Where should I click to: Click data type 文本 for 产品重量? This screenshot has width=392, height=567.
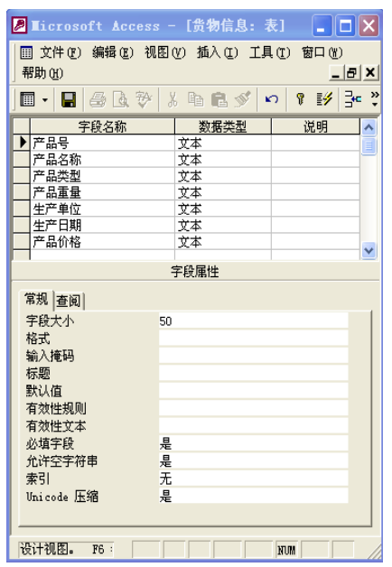(223, 192)
